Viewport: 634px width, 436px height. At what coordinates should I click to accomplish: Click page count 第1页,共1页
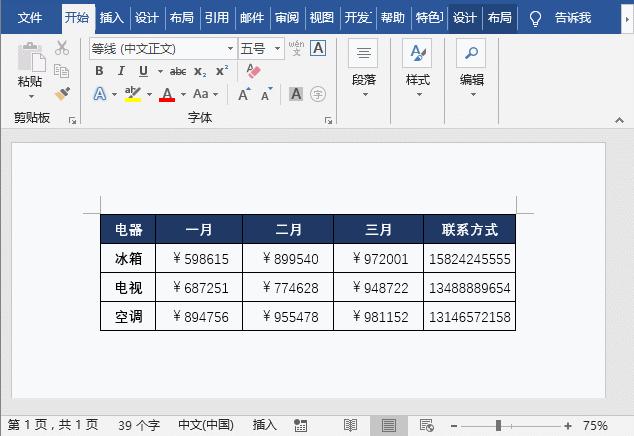click(x=53, y=425)
